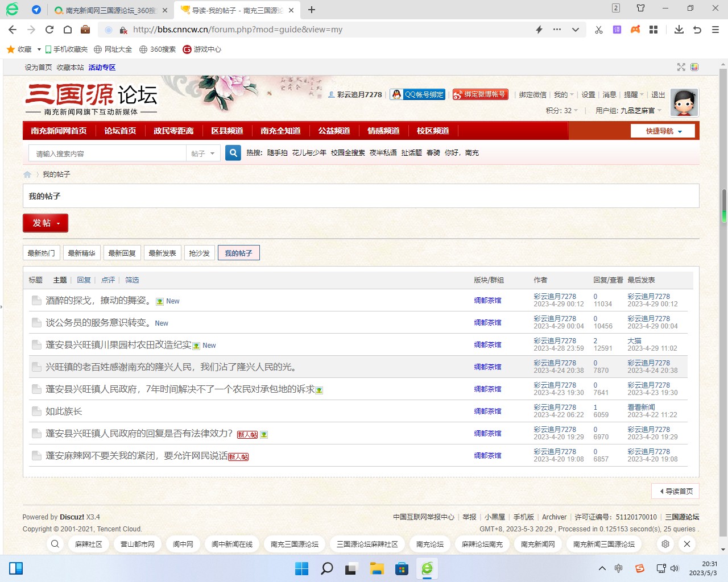Image resolution: width=728 pixels, height=582 pixels.
Task: Click the user avatar picture
Action: click(684, 103)
